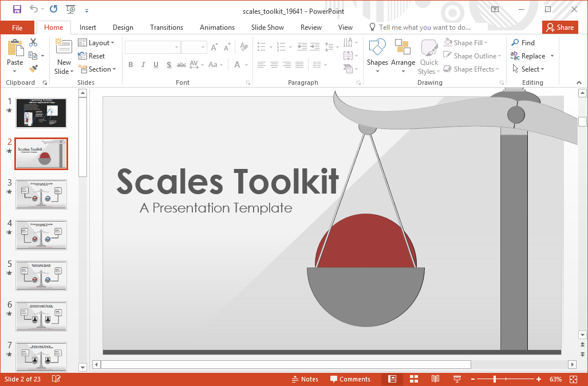Start Slide Show from status bar icon

click(456, 379)
